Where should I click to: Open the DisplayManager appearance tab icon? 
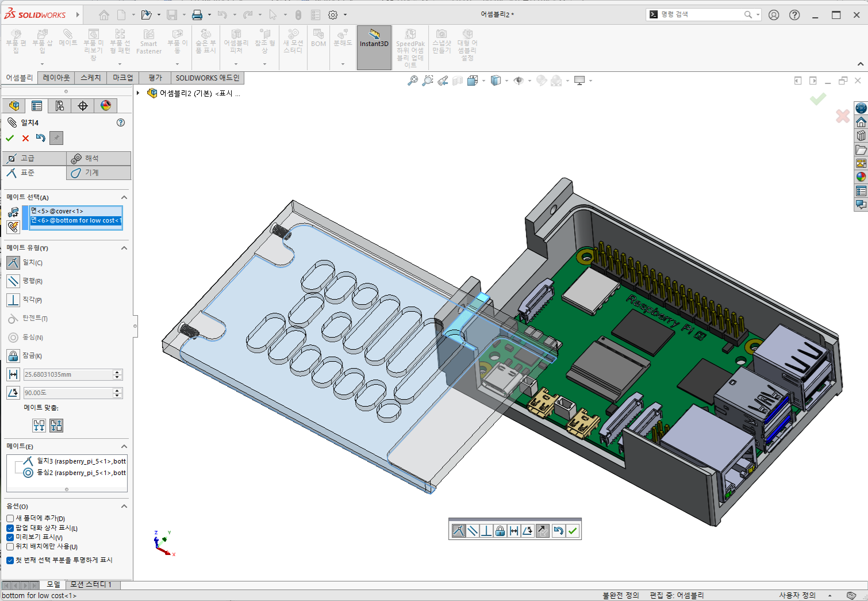[106, 106]
